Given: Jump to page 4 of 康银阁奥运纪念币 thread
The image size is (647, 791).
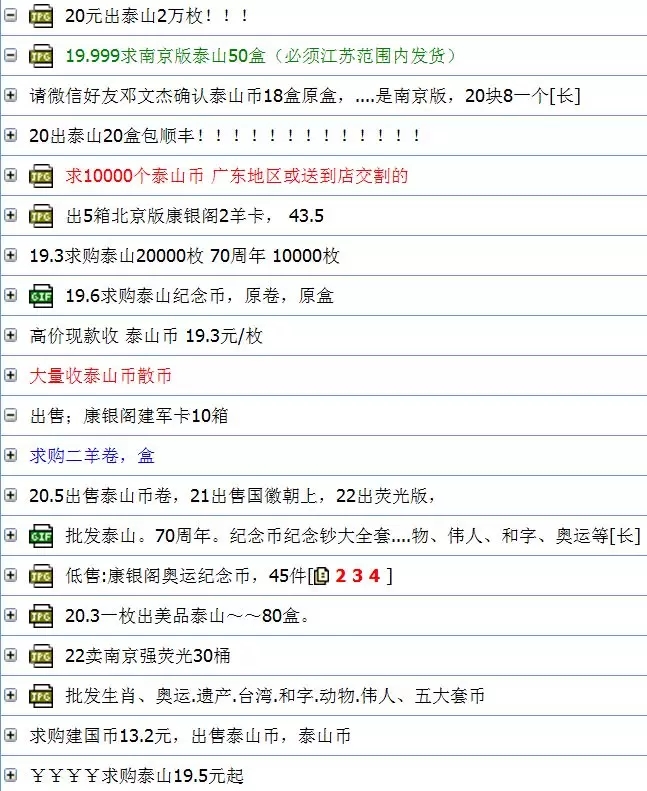Looking at the screenshot, I should (x=374, y=576).
